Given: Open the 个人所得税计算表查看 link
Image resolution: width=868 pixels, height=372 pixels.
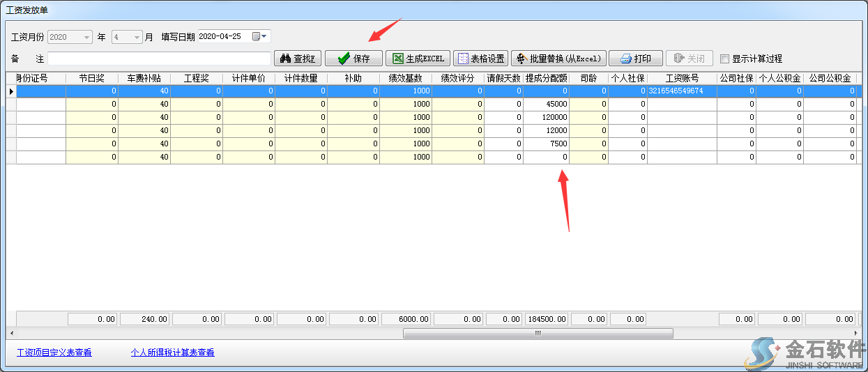Looking at the screenshot, I should (x=172, y=352).
